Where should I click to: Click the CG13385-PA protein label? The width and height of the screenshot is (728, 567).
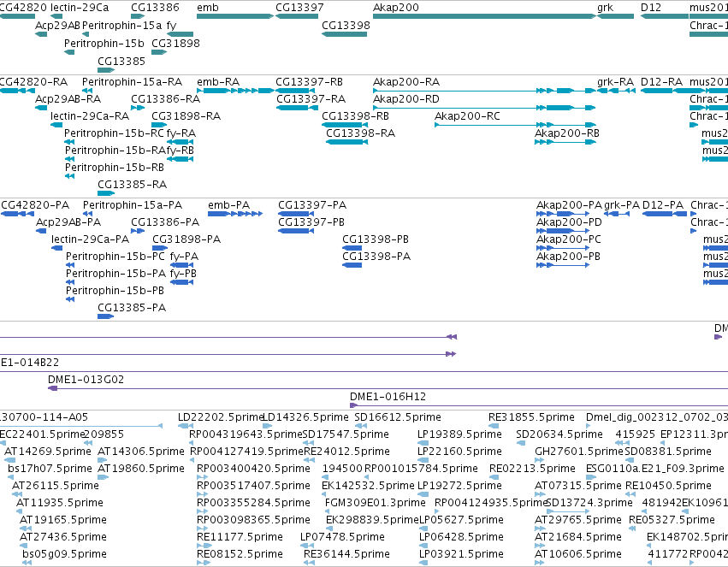132,308
